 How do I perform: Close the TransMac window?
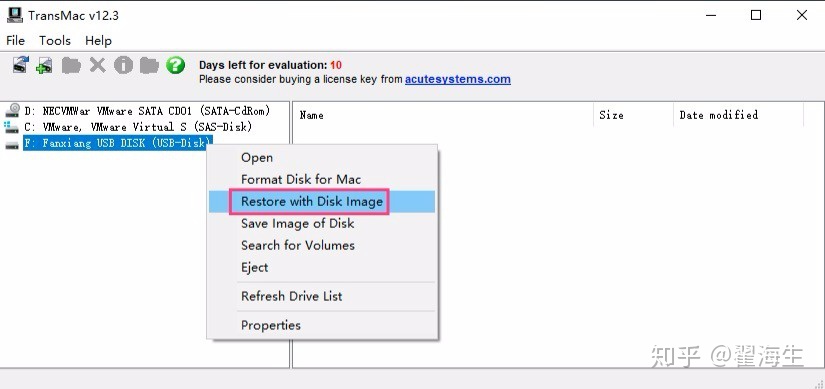tap(802, 15)
